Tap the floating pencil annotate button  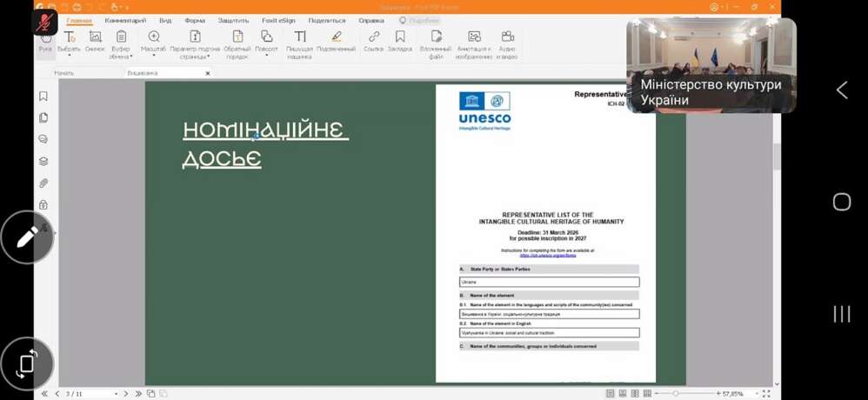[x=27, y=237]
